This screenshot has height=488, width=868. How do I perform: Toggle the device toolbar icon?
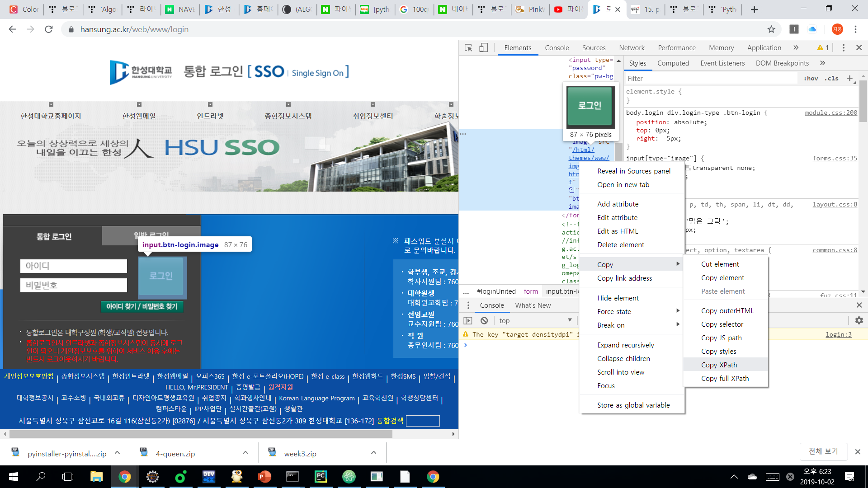point(483,48)
